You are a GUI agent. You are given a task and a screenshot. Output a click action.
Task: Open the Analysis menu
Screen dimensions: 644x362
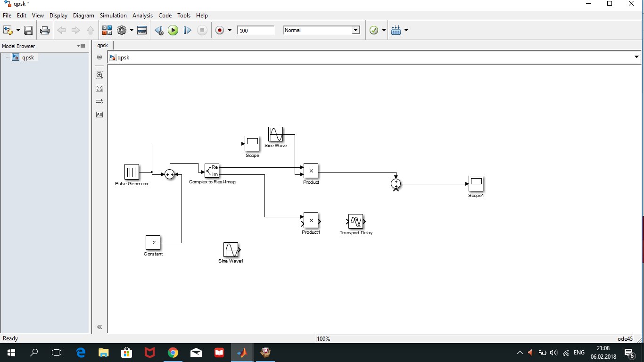142,16
